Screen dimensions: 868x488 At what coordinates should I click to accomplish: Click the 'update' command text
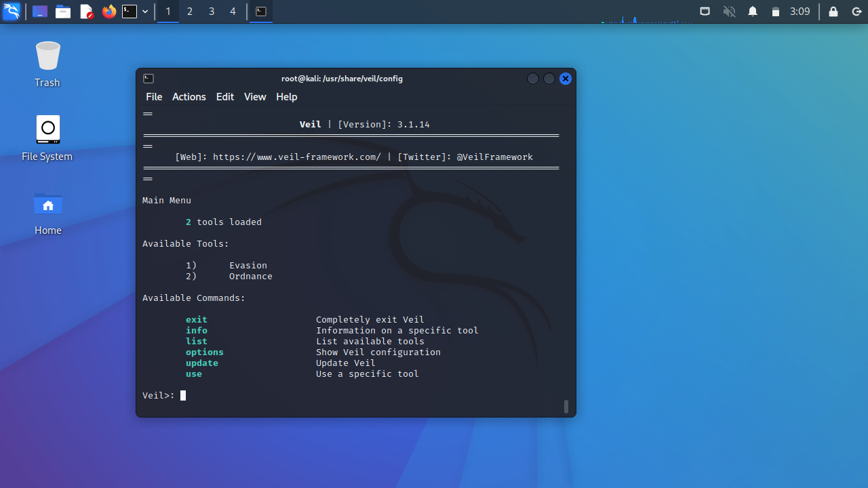(x=202, y=363)
